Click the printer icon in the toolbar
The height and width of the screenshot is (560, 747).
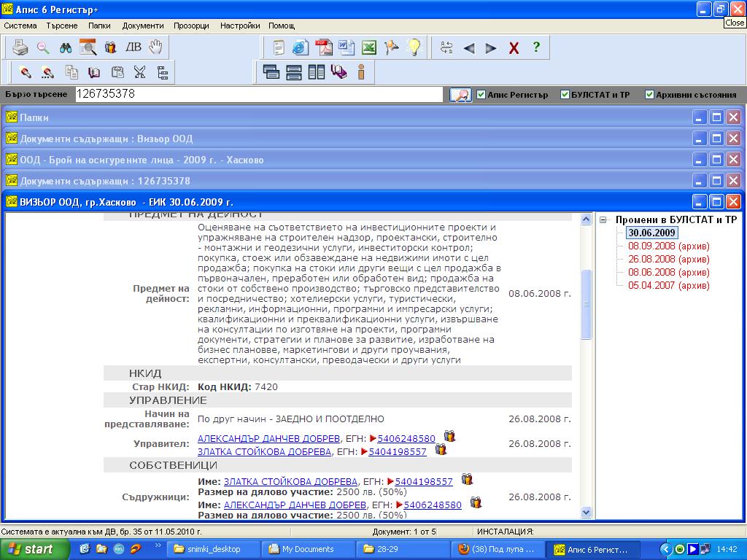(20, 47)
